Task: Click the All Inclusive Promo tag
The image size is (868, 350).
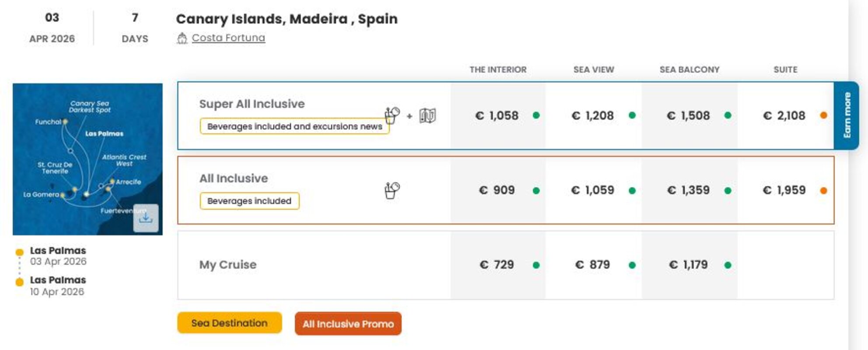Action: click(x=348, y=324)
